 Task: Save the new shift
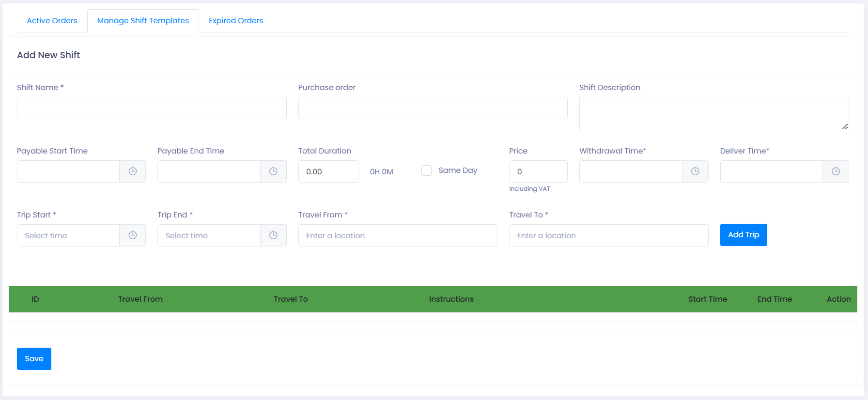coord(34,359)
